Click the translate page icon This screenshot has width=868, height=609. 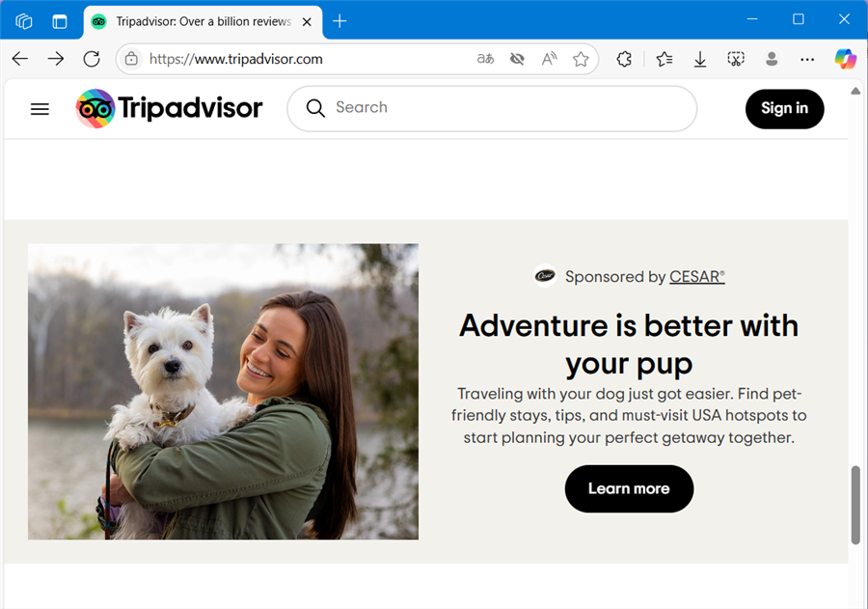tap(485, 59)
